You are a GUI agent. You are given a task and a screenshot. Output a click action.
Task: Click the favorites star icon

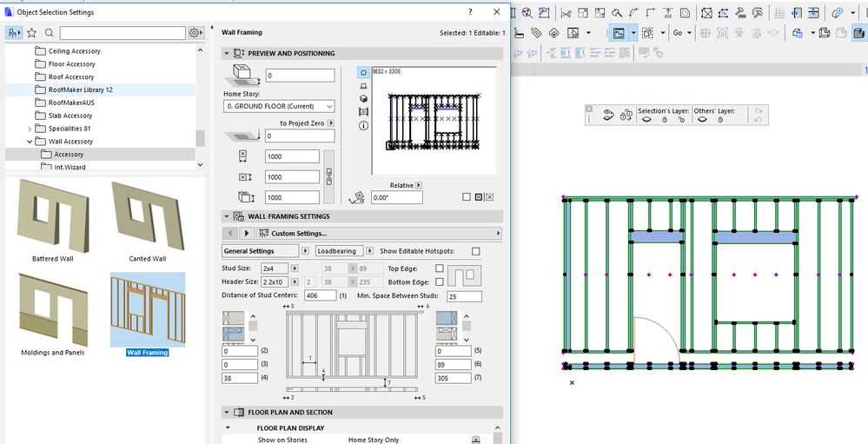[x=31, y=33]
